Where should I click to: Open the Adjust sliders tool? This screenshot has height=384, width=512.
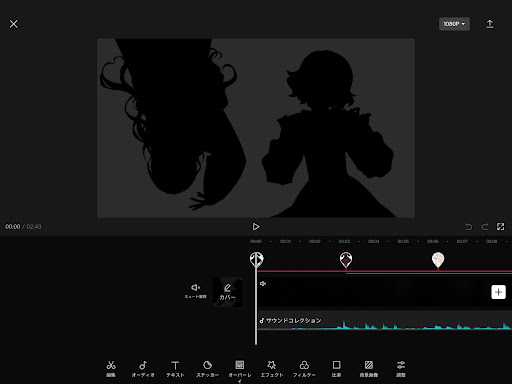401,368
